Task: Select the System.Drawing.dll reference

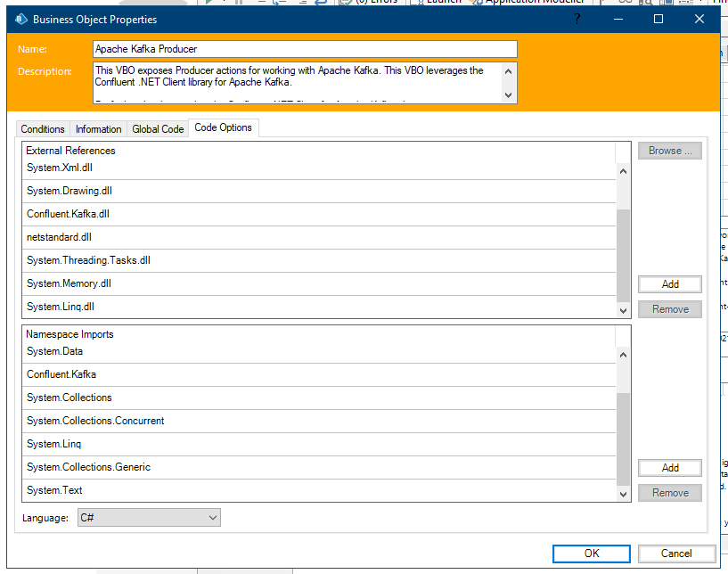Action: click(x=319, y=191)
